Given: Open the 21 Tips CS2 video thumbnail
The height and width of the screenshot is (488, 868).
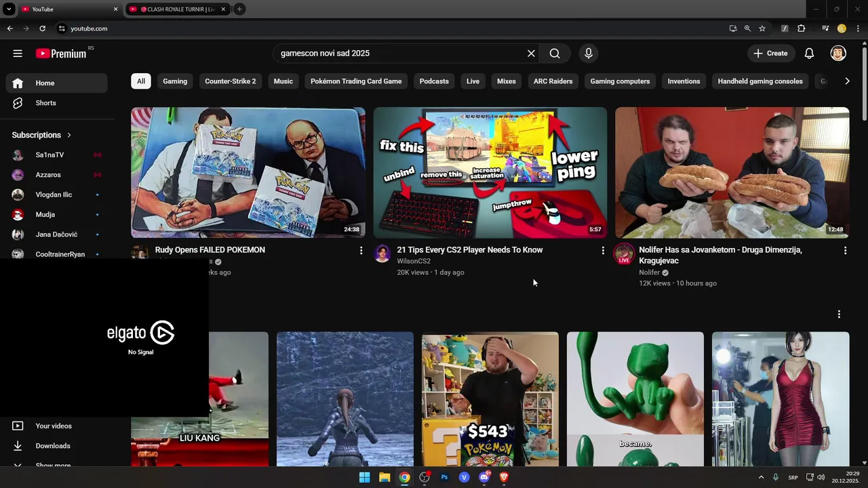Looking at the screenshot, I should tap(490, 172).
